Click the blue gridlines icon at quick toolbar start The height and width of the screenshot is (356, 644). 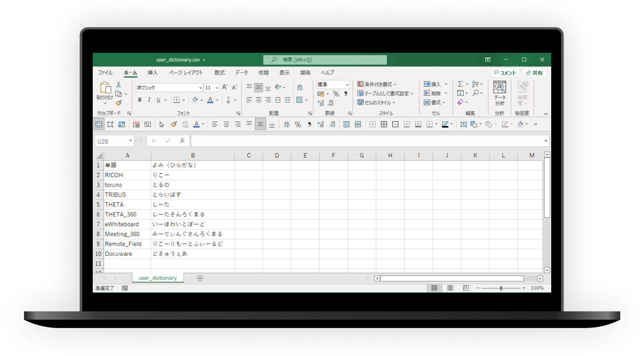point(99,124)
